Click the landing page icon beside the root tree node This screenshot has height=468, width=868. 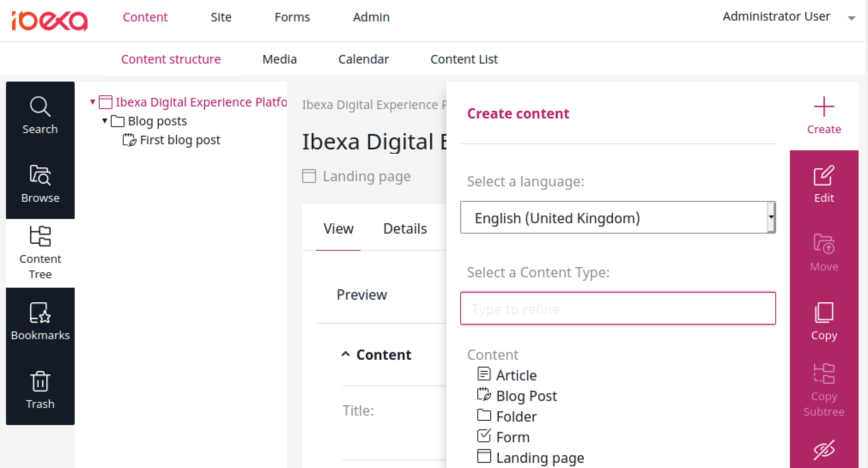coord(105,102)
